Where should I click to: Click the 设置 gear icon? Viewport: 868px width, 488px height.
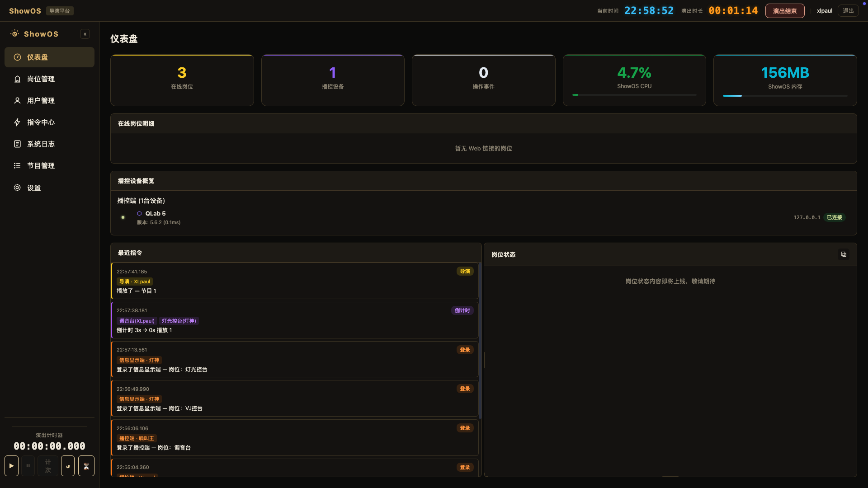coord(17,188)
